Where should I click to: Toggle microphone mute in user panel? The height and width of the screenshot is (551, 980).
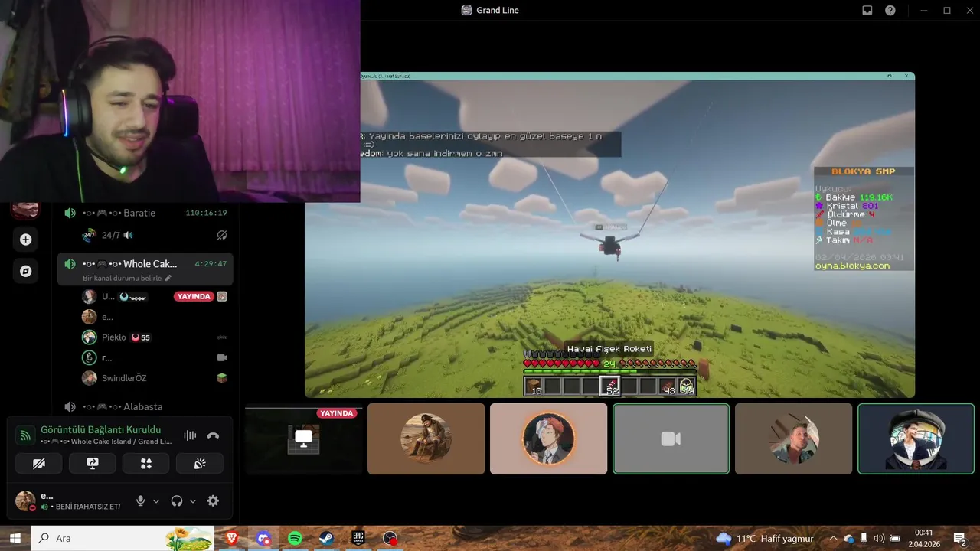(140, 500)
